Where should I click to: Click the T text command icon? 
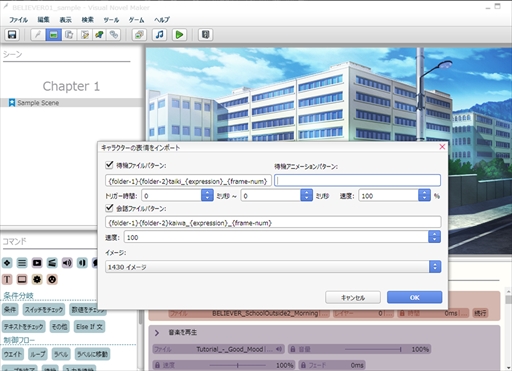tap(7, 279)
